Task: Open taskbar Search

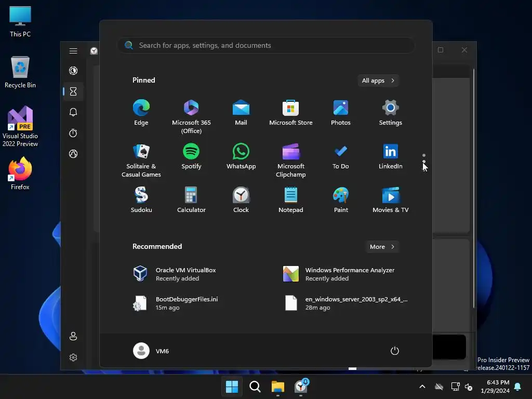Action: pyautogui.click(x=255, y=387)
